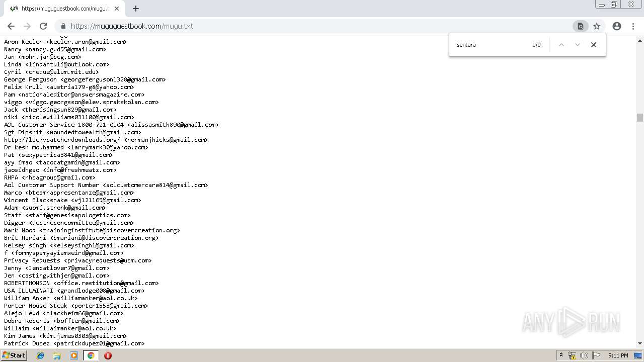This screenshot has height=362, width=644.
Task: Open the volume control tray icon
Action: click(x=584, y=355)
